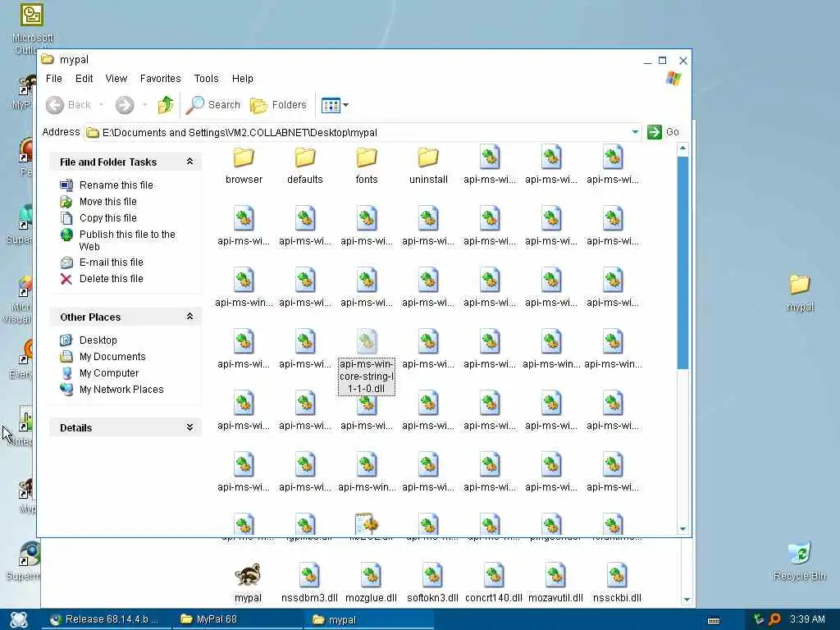Select concrt140.dll in back window
Screen dimensions: 840x630
[493, 583]
